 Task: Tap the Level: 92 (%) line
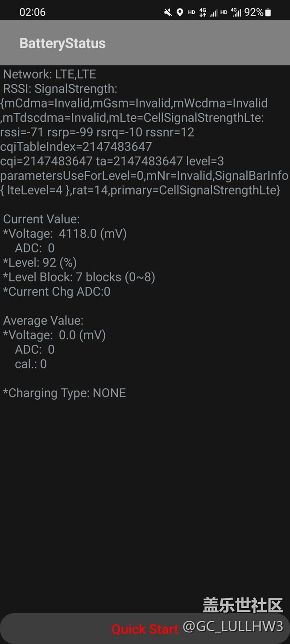coord(40,263)
